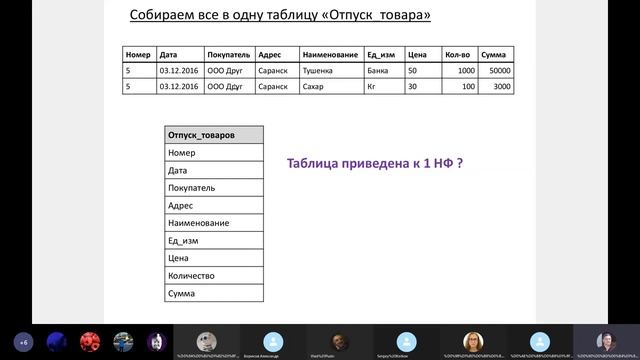Click 'Саранск' in the Тушенка row
This screenshot has height=360, width=640.
click(x=277, y=70)
